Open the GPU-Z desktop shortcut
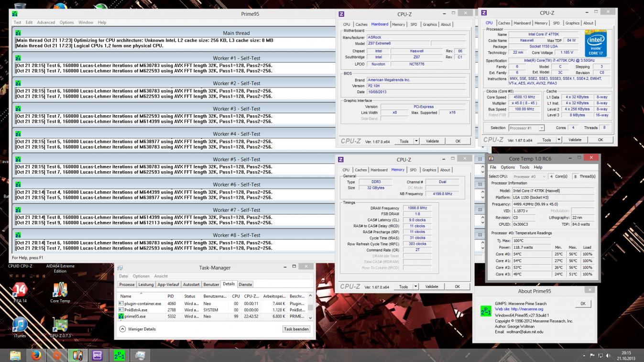The height and width of the screenshot is (362, 644). point(60,326)
